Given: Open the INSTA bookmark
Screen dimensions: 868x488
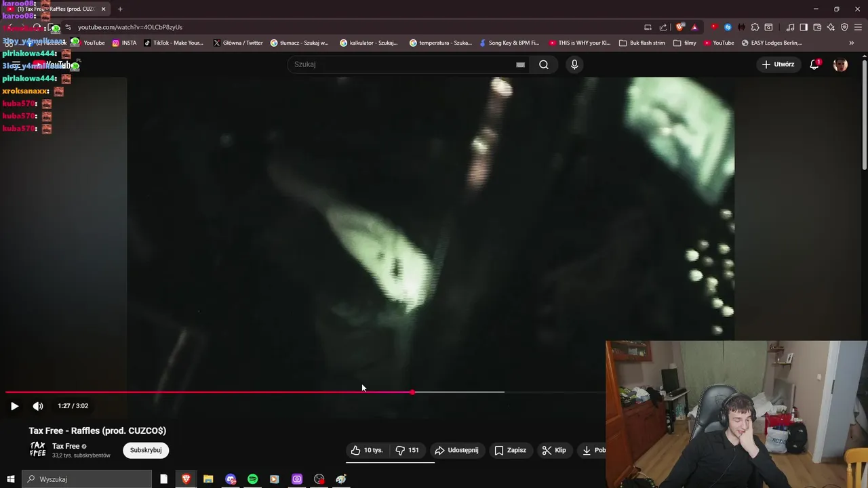Looking at the screenshot, I should coord(124,43).
